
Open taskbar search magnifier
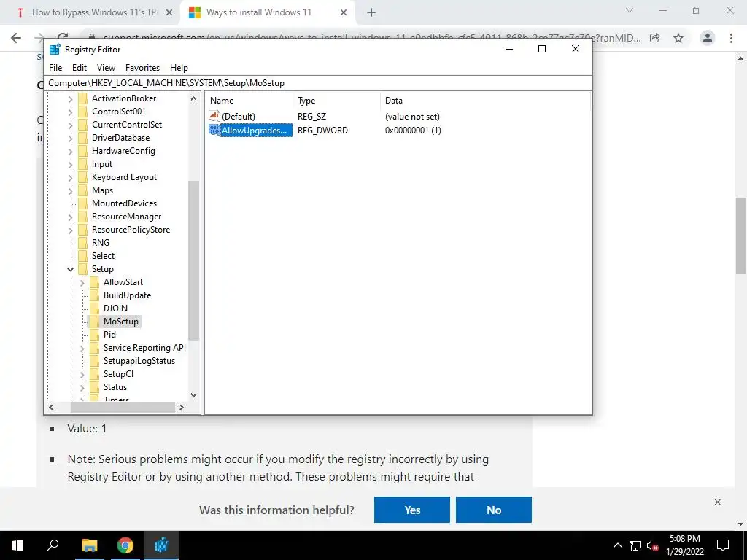point(53,545)
